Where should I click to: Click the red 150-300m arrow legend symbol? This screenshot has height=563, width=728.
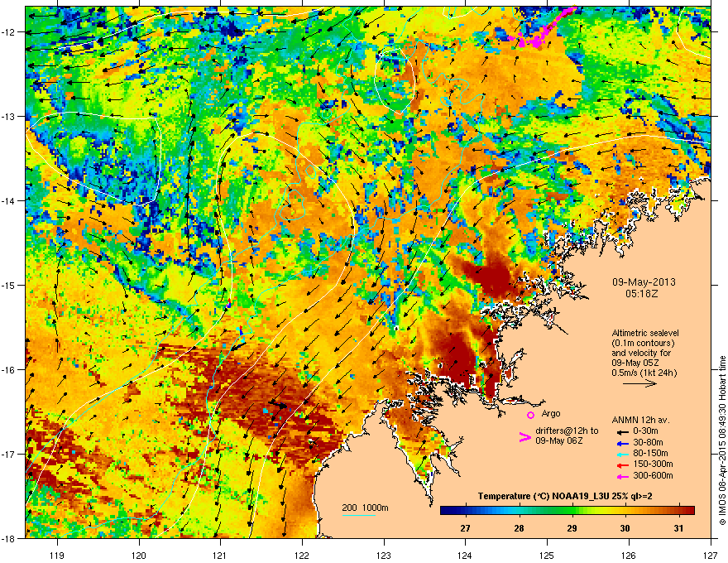point(623,465)
